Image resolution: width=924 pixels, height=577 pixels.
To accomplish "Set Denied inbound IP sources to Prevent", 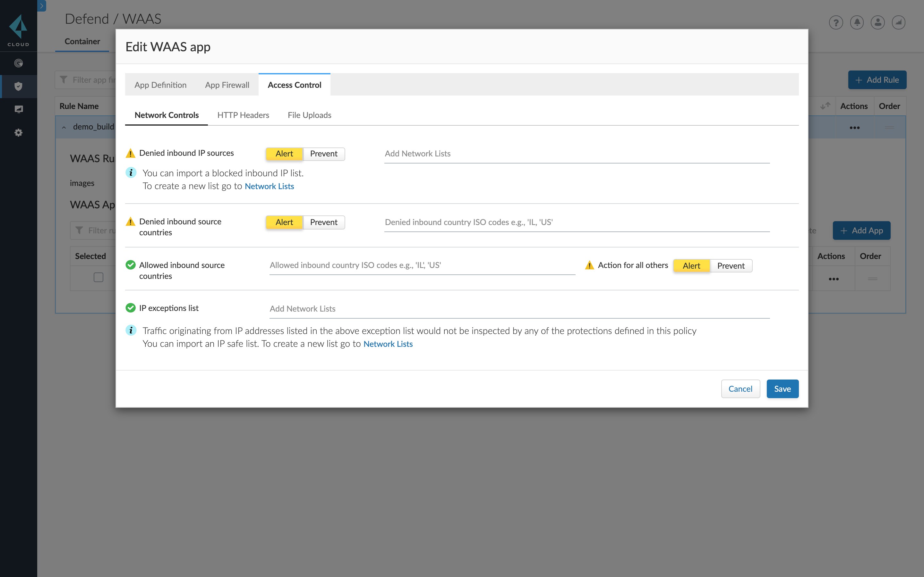I will [323, 154].
